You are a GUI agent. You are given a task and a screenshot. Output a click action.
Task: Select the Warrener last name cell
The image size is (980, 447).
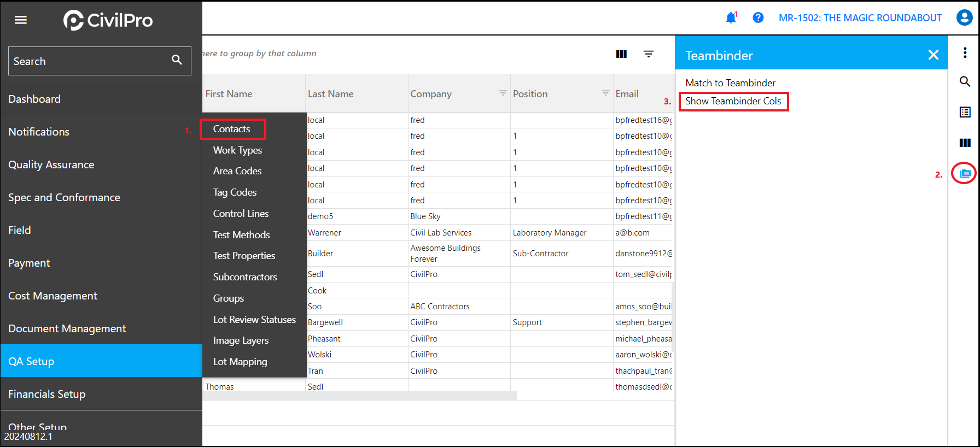click(x=357, y=233)
